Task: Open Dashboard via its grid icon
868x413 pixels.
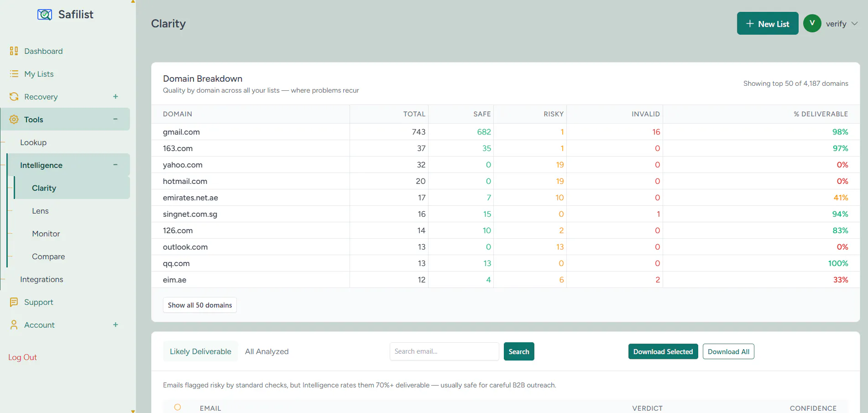Action: [14, 51]
